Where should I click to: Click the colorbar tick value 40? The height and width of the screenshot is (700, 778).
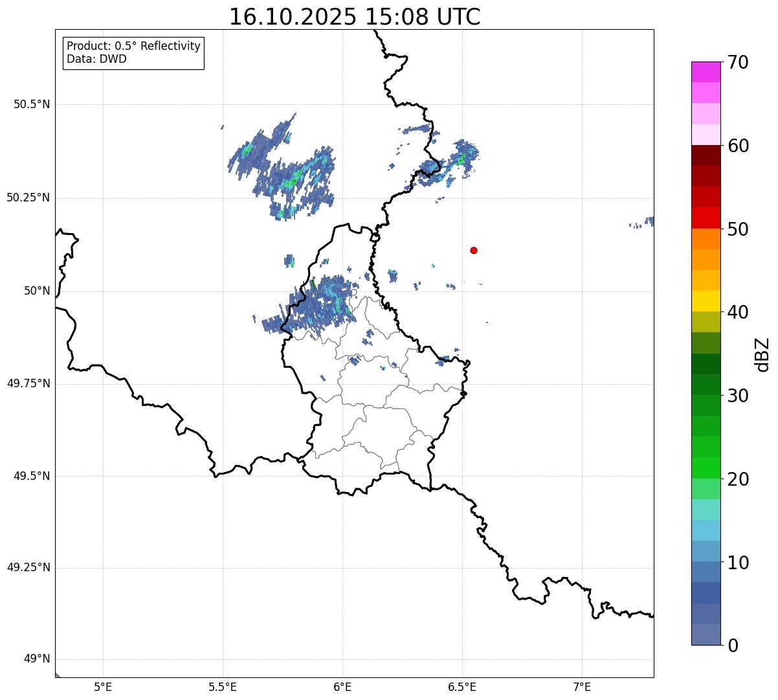coord(738,312)
